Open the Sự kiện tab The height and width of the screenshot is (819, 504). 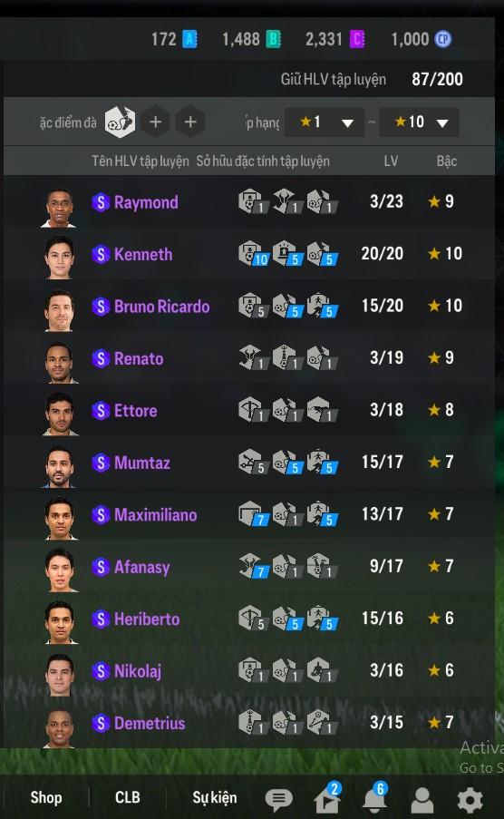pyautogui.click(x=214, y=797)
